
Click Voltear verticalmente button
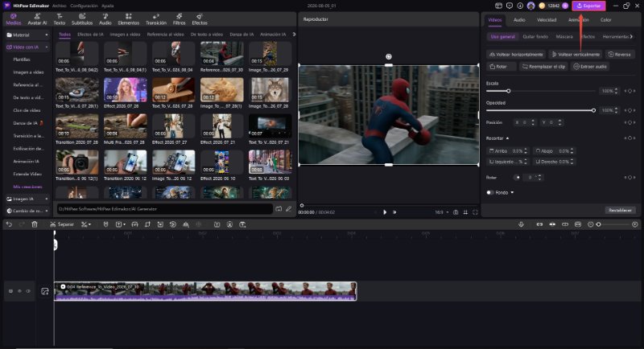(x=576, y=54)
